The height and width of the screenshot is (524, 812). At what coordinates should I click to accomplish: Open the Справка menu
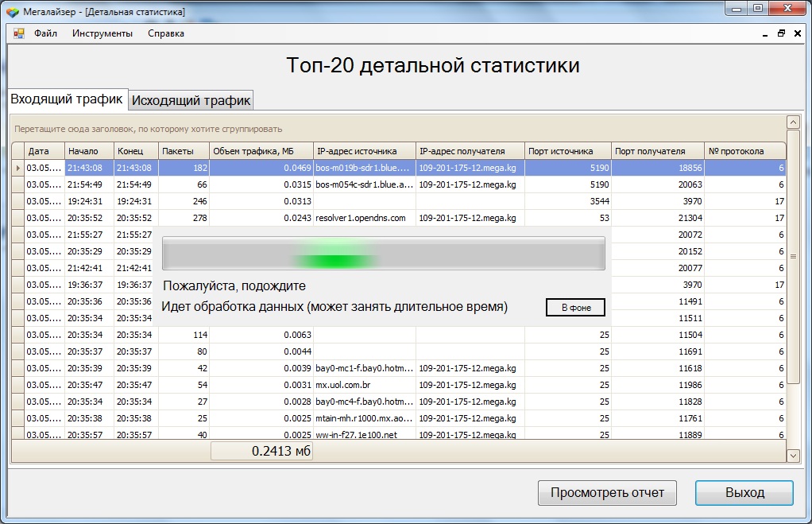coord(166,33)
